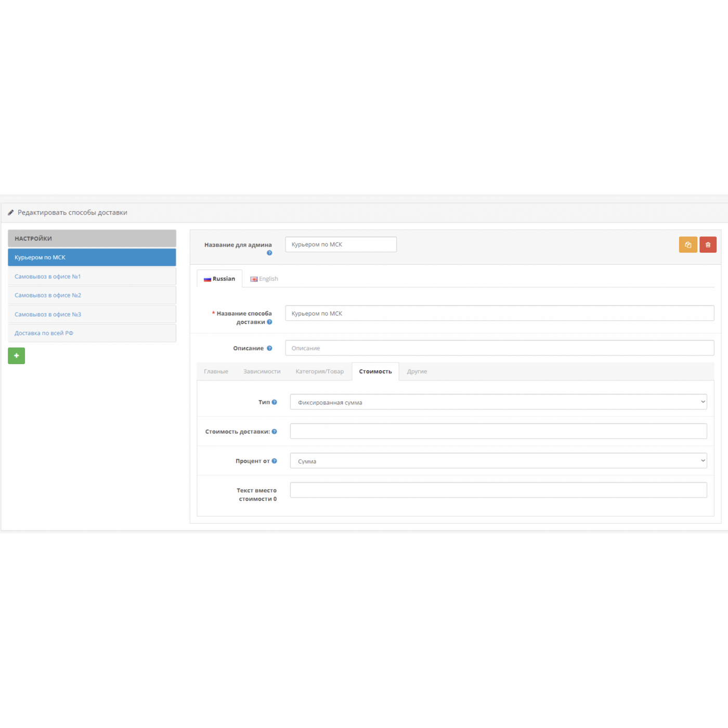Screen dimensions: 728x728
Task: Click help icon beside Описание label
Action: [269, 348]
